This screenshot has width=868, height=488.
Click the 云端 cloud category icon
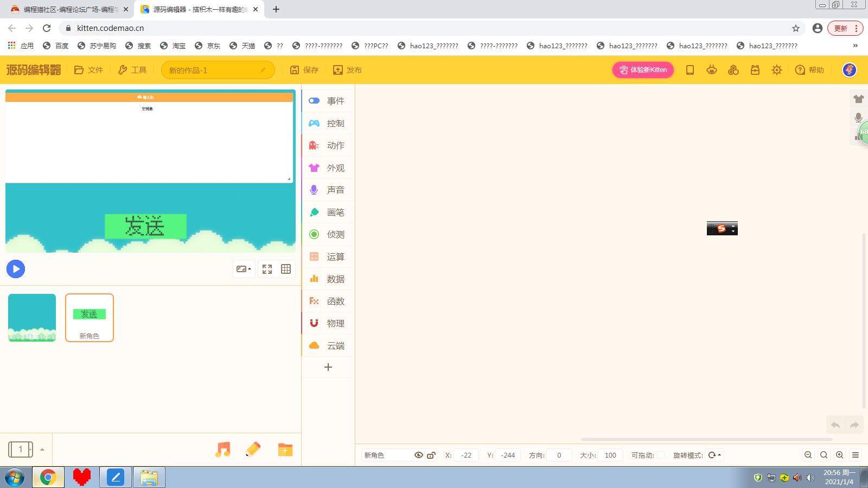[314, 345]
